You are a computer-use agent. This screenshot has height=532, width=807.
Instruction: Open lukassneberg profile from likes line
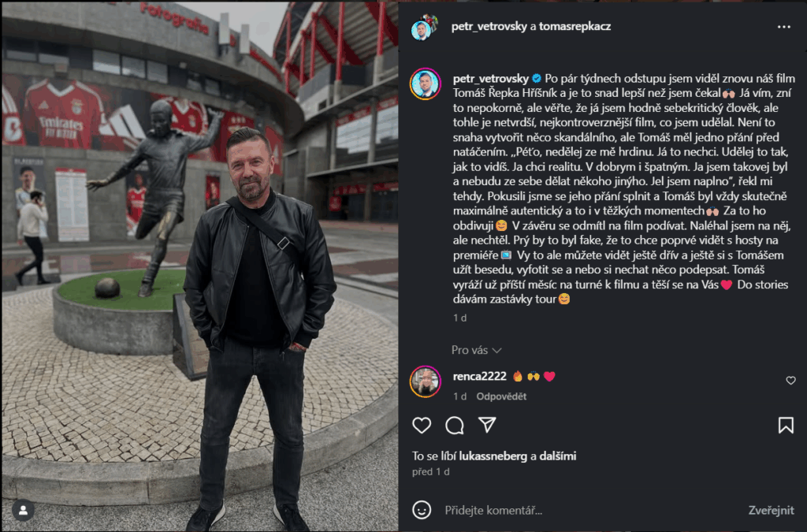493,456
